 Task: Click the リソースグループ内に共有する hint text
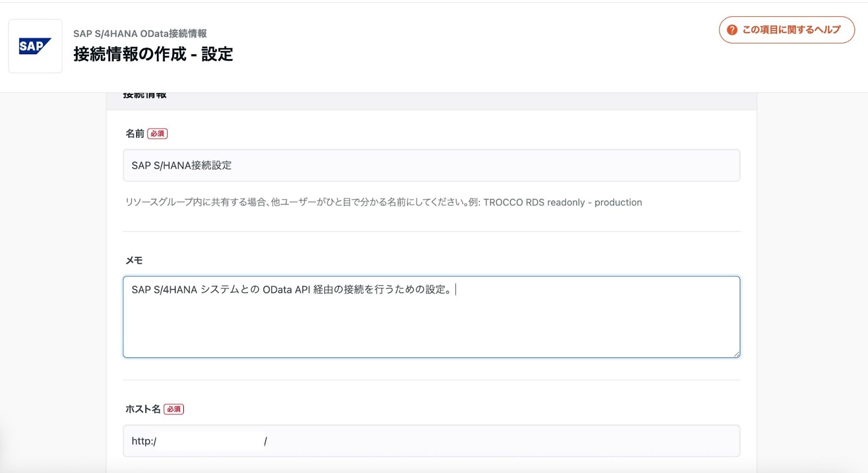[x=384, y=202]
